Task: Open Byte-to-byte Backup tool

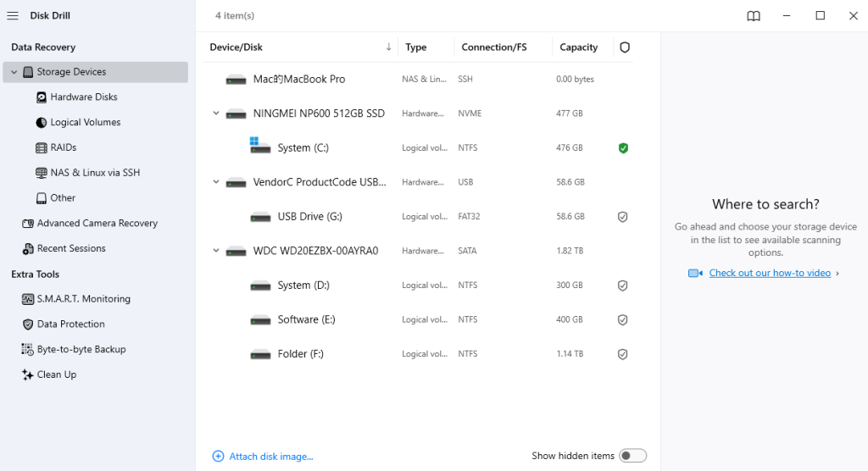Action: point(81,349)
